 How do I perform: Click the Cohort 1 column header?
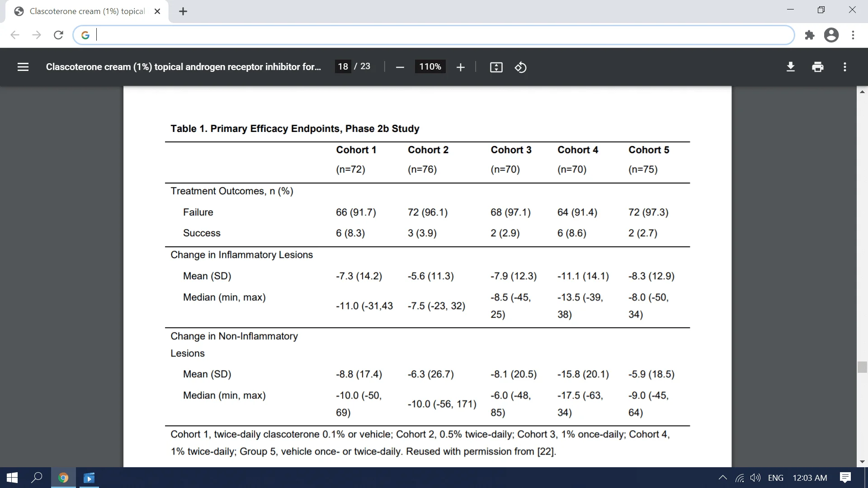click(x=356, y=150)
